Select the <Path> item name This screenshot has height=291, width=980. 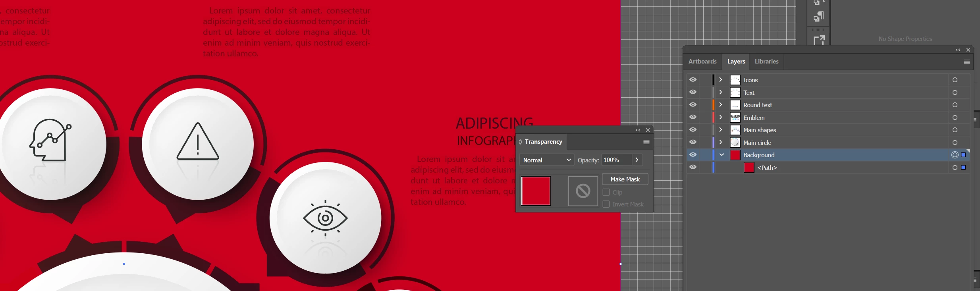pyautogui.click(x=767, y=168)
